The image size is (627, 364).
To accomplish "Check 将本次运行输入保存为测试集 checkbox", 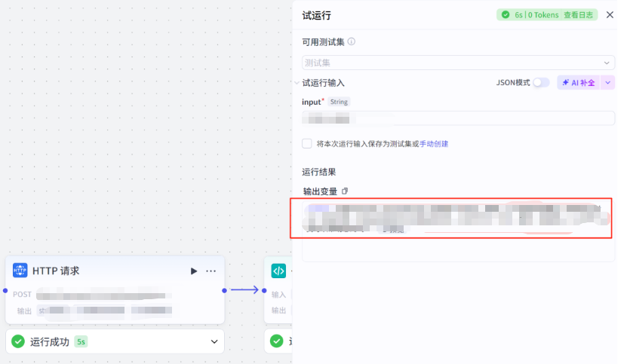I will pos(307,143).
